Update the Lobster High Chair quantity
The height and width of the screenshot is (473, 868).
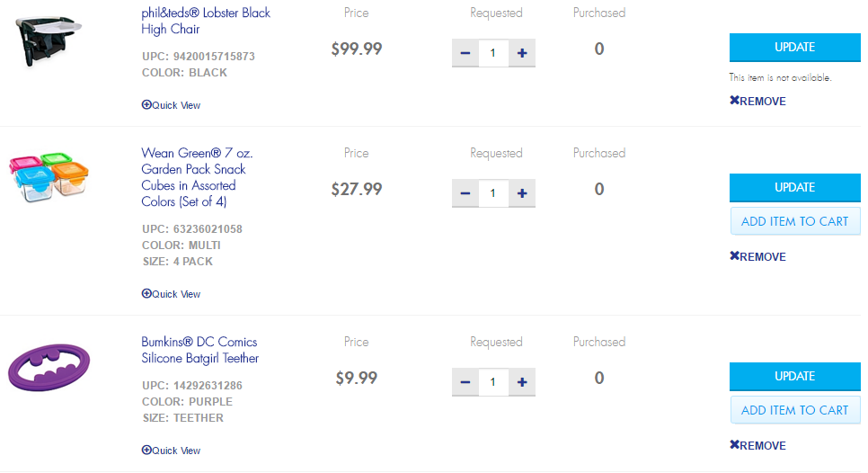click(795, 48)
